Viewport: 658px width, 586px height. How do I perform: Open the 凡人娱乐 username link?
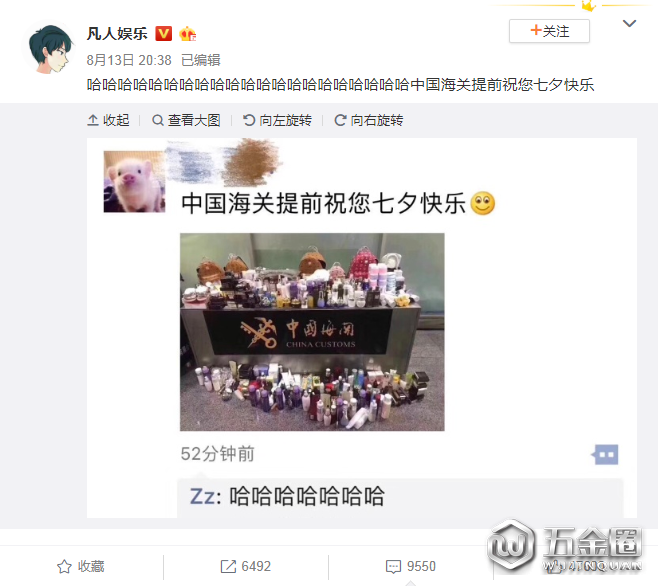117,34
